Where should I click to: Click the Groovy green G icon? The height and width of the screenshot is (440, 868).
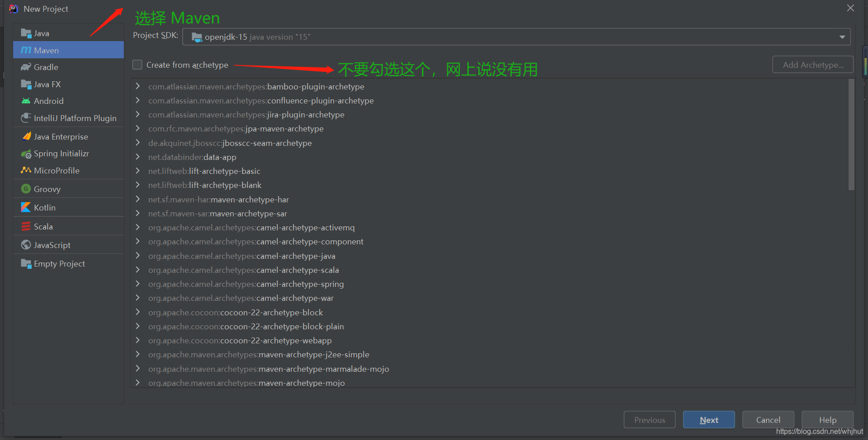click(x=26, y=189)
